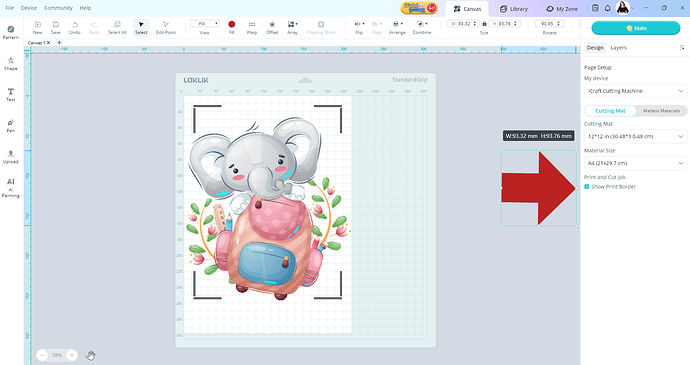
Task: Open the AI Painting tool
Action: [x=11, y=188]
